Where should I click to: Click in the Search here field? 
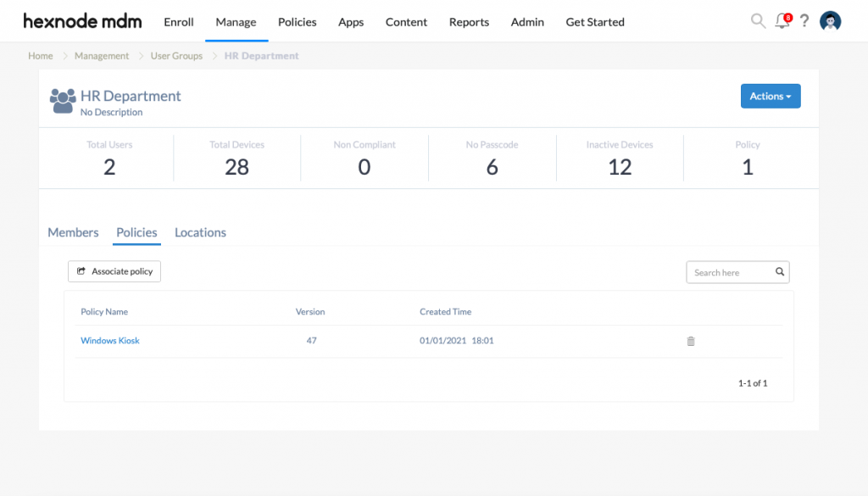[729, 272]
